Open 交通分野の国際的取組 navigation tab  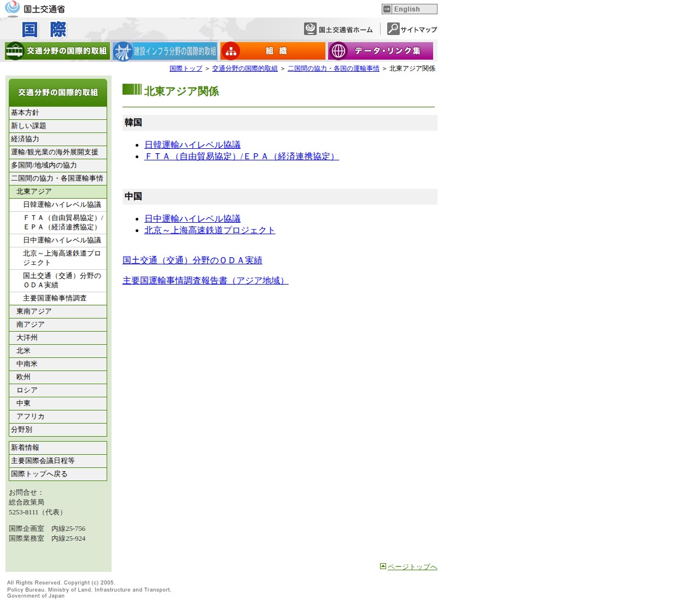57,51
